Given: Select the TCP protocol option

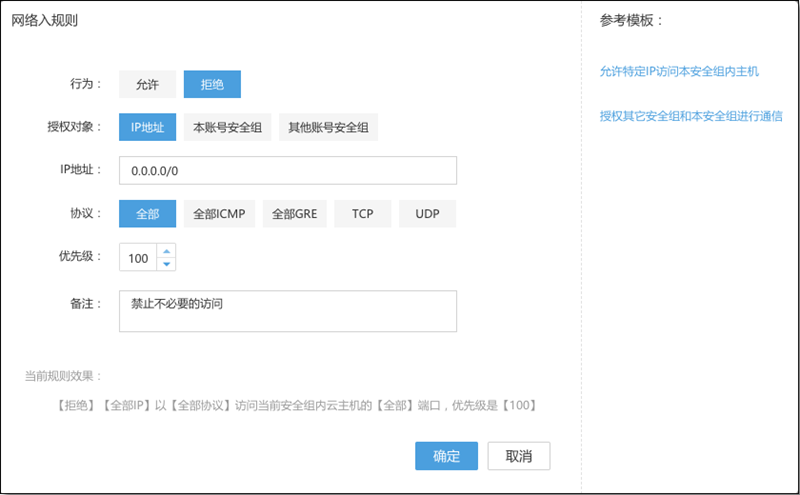Looking at the screenshot, I should [362, 214].
